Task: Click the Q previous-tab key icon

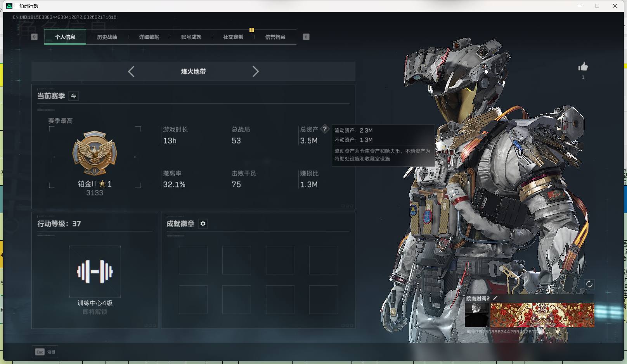Action: click(x=35, y=37)
